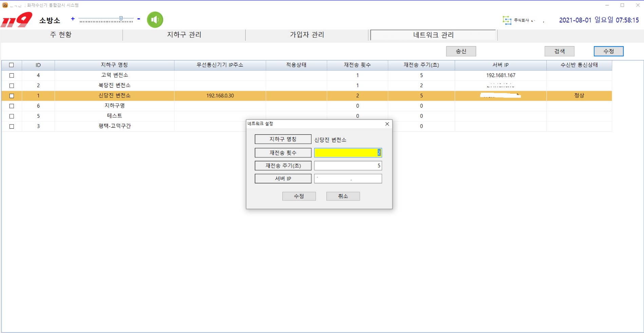Click the volume slider handle
The height and width of the screenshot is (333, 644).
pyautogui.click(x=121, y=19)
